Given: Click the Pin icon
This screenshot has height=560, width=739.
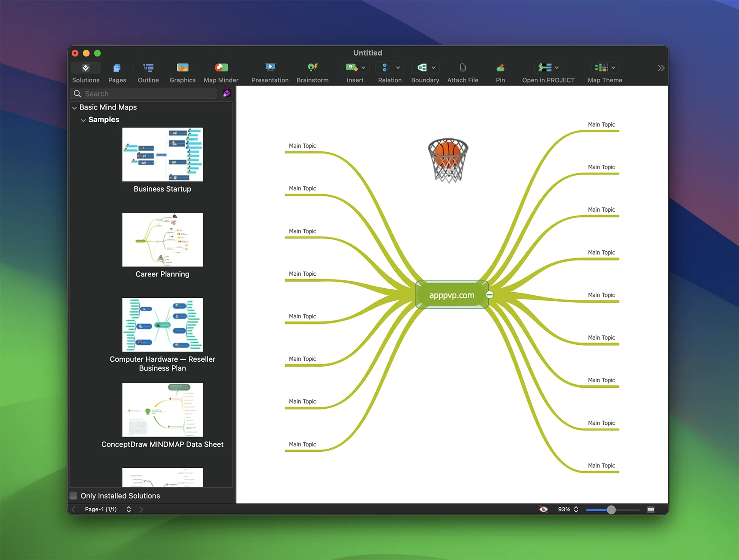Looking at the screenshot, I should (500, 68).
